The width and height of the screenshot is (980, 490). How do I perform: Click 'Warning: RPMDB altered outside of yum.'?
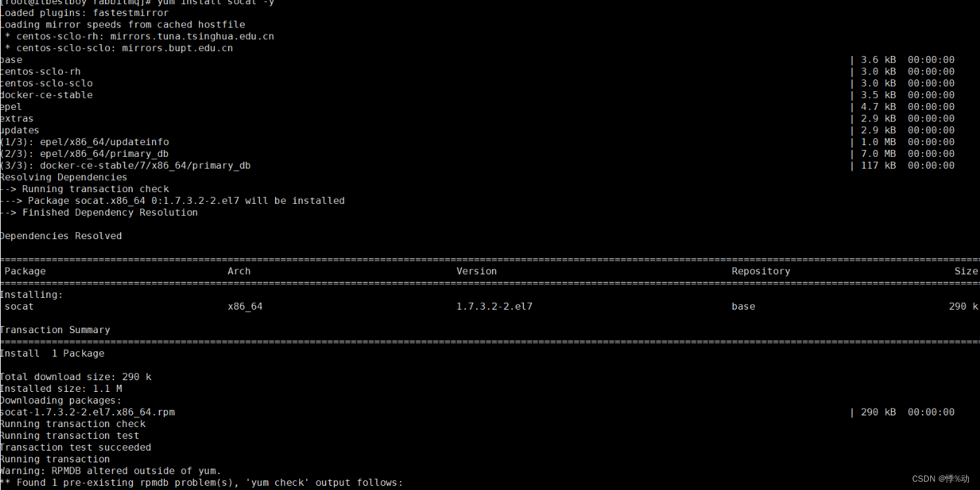pos(111,471)
